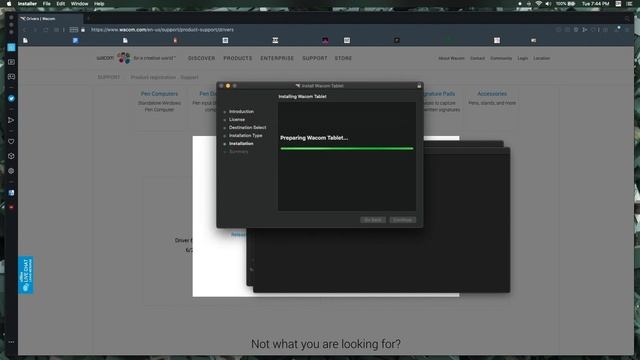Open the settings gear in browser sidebar
Screen dimensions: 640x360
[x=11, y=171]
